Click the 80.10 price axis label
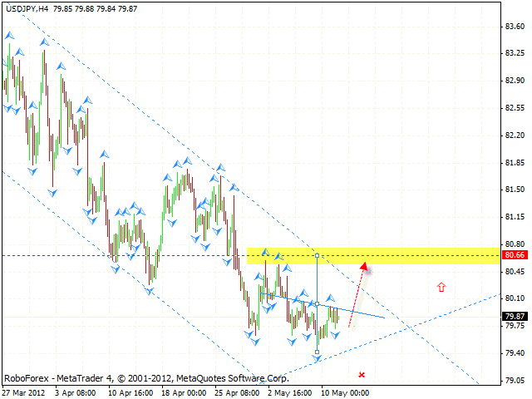The height and width of the screenshot is (399, 532). pos(515,298)
